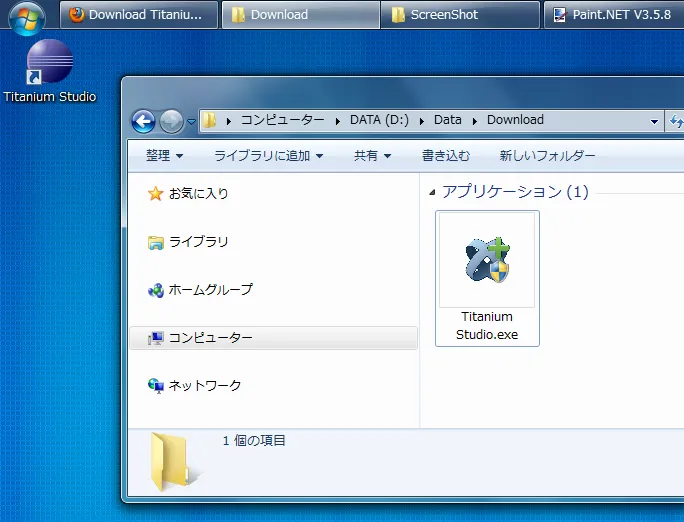Click 書き込む toolbar button

point(445,155)
